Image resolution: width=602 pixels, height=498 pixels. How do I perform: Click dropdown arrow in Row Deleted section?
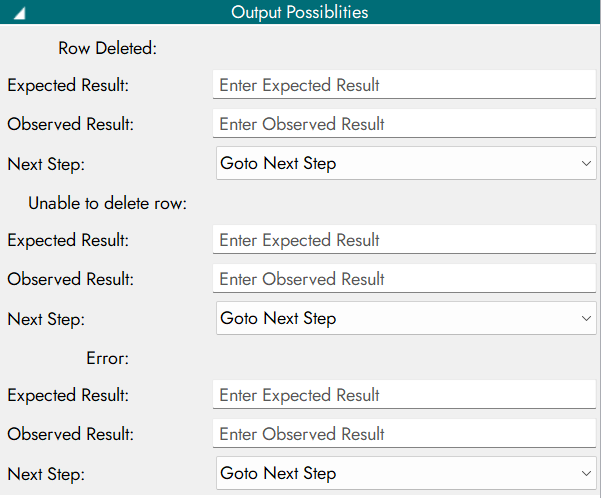click(x=587, y=163)
